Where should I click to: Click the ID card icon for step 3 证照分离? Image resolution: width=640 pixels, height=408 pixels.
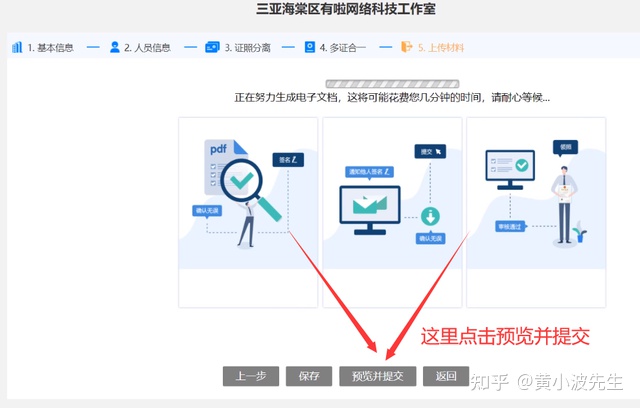tap(212, 47)
